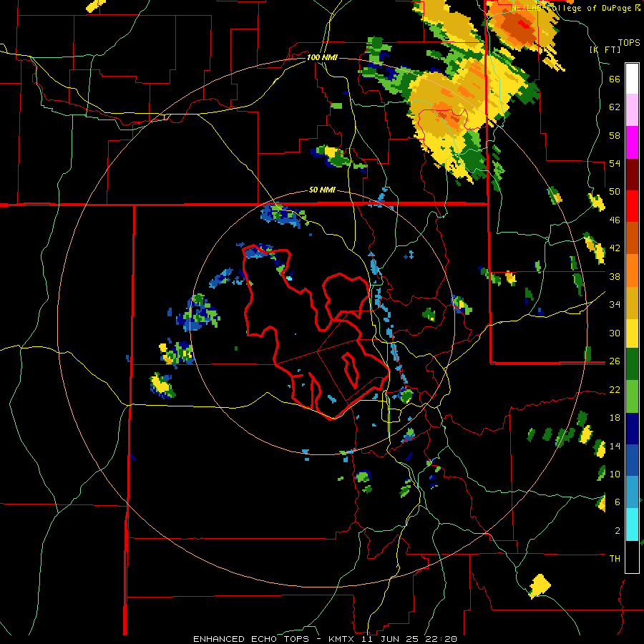Click the light pink legend swatch
This screenshot has height=644, width=644.
[x=632, y=109]
